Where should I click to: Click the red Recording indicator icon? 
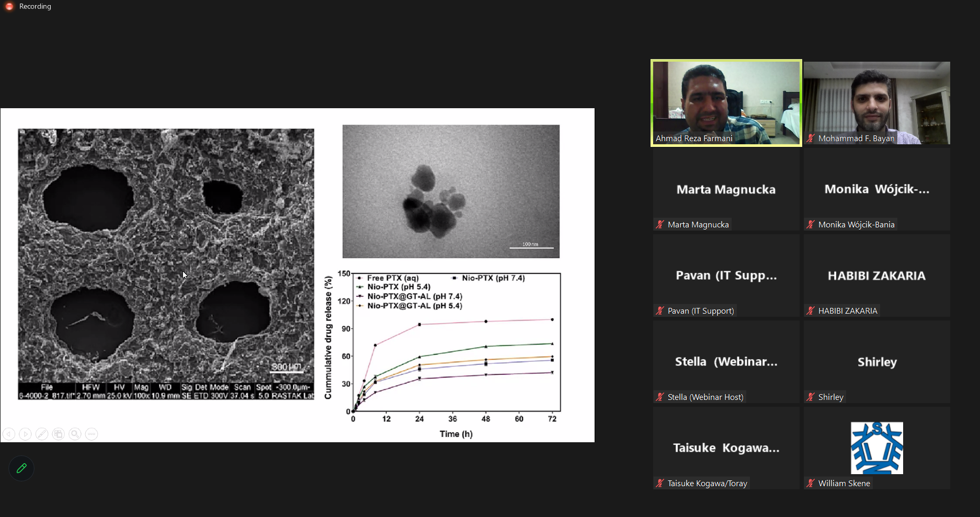9,6
